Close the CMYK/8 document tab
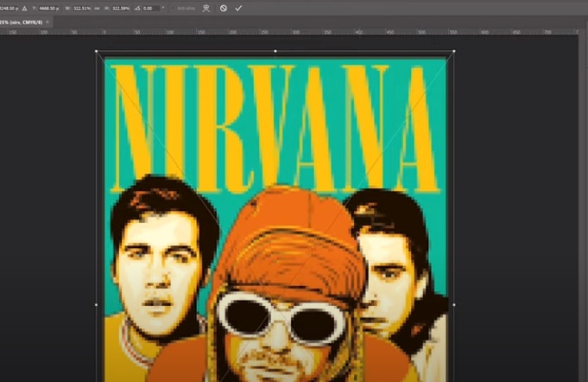The width and height of the screenshot is (588, 382). pos(47,22)
